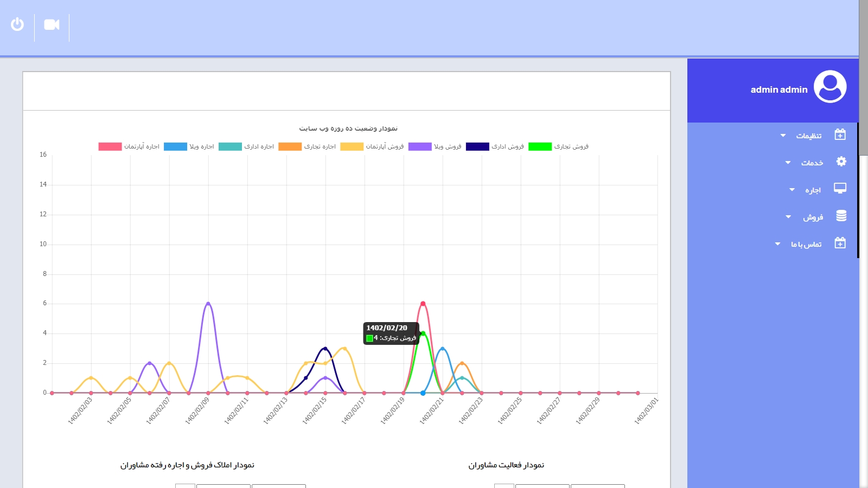Click the database icon beside فروش
868x488 pixels.
tap(841, 216)
